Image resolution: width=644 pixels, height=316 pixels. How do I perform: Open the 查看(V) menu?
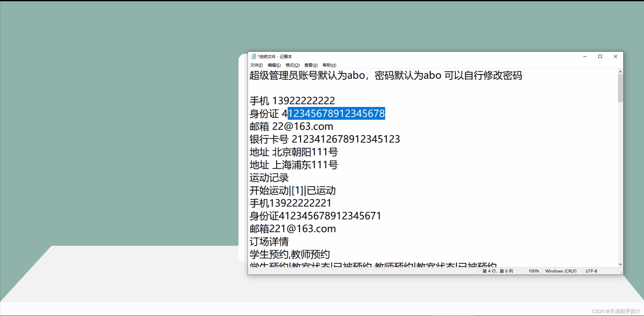[x=311, y=65]
